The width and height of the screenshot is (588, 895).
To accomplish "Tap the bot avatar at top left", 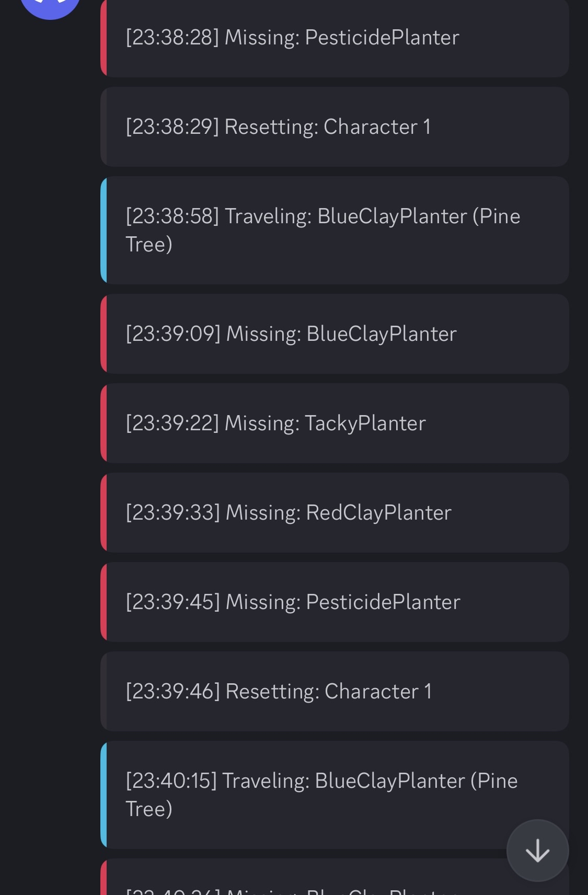I will 50,6.
